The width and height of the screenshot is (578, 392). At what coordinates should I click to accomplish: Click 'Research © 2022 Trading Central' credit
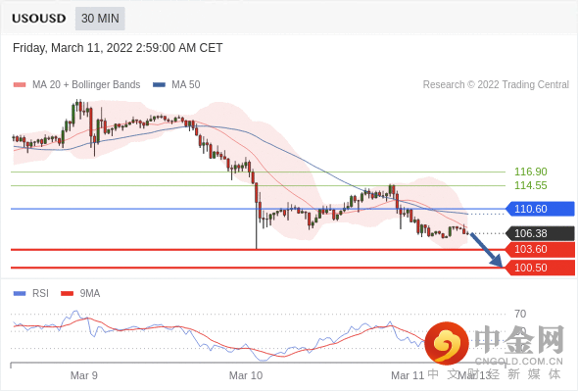click(496, 85)
